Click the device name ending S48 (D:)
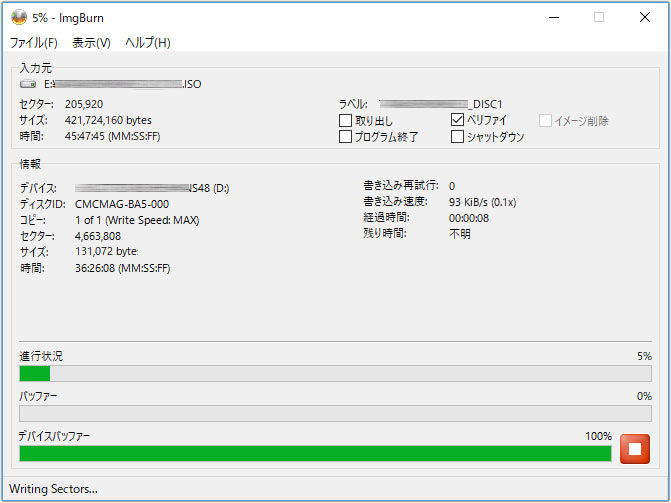The height and width of the screenshot is (503, 671). click(152, 188)
